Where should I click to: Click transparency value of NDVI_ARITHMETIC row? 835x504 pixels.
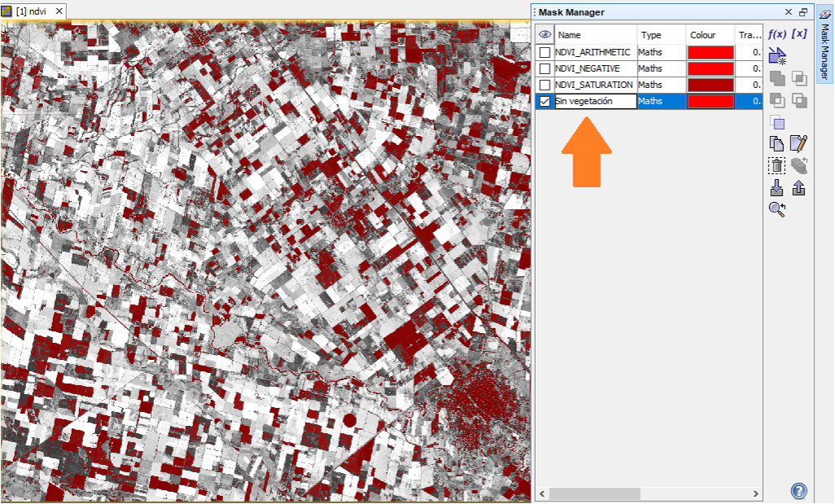(749, 52)
